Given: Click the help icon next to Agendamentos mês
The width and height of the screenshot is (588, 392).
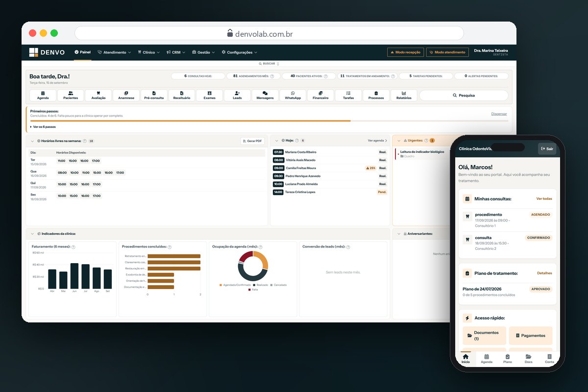Looking at the screenshot, I should pyautogui.click(x=272, y=76).
